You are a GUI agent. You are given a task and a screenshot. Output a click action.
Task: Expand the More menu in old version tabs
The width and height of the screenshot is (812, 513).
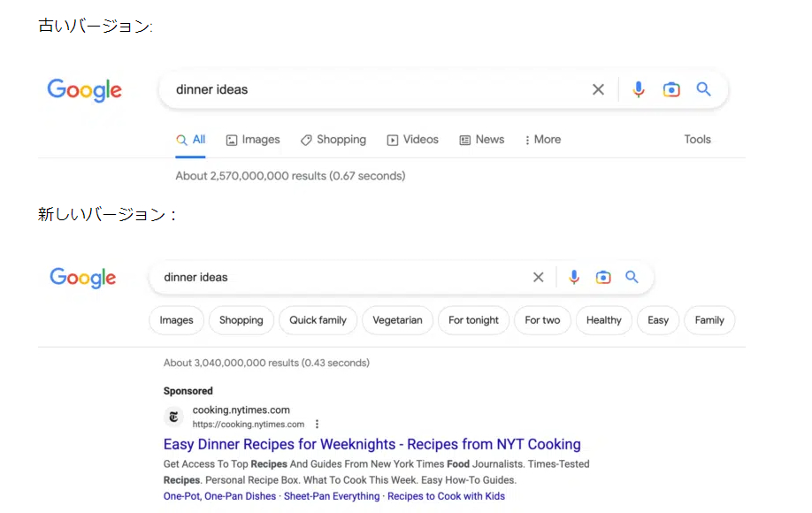coord(542,140)
